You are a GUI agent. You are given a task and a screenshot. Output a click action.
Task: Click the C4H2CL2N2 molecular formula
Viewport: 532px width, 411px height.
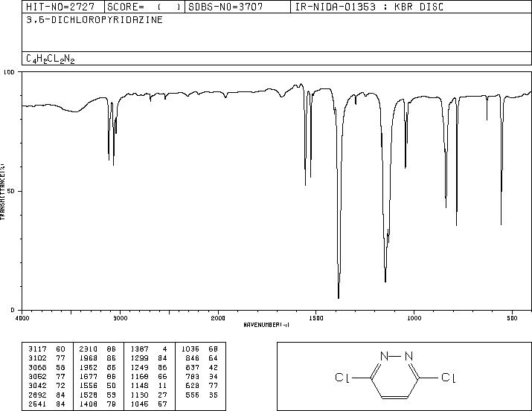point(50,59)
